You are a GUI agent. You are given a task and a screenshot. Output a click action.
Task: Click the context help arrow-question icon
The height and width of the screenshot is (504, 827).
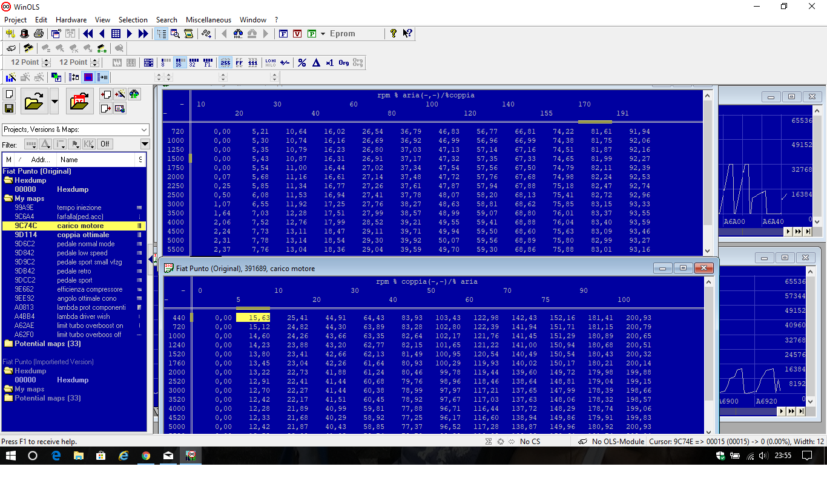(x=407, y=34)
